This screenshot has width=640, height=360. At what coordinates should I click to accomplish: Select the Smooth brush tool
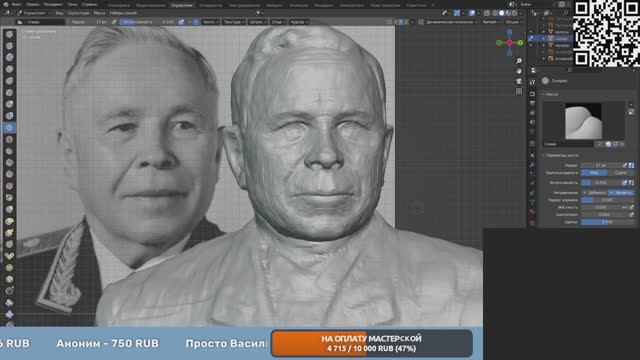point(9,139)
